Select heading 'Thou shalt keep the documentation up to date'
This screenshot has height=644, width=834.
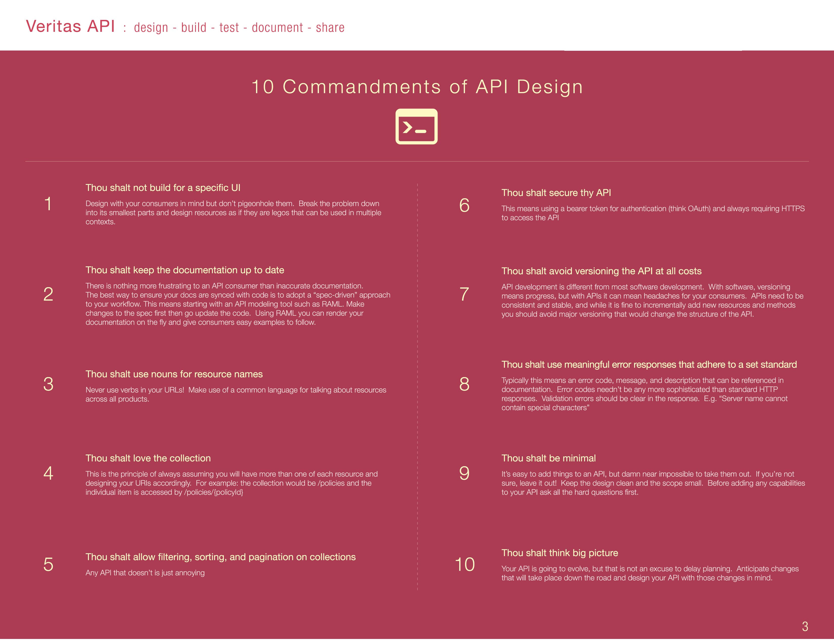(185, 270)
